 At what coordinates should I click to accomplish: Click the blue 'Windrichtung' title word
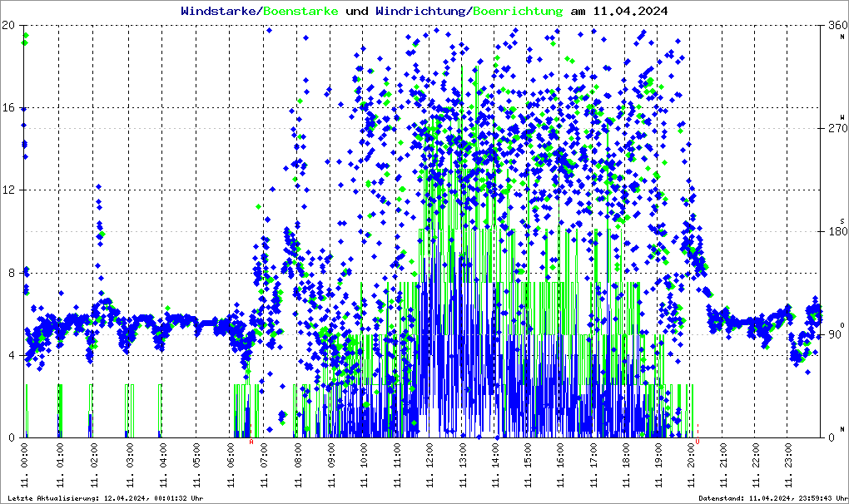(x=420, y=11)
